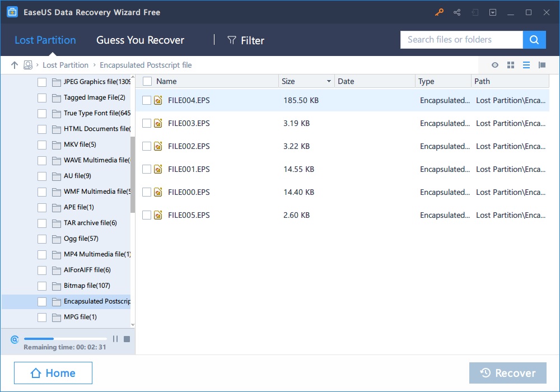Sort by the Path column header
560x392 pixels.
point(510,81)
